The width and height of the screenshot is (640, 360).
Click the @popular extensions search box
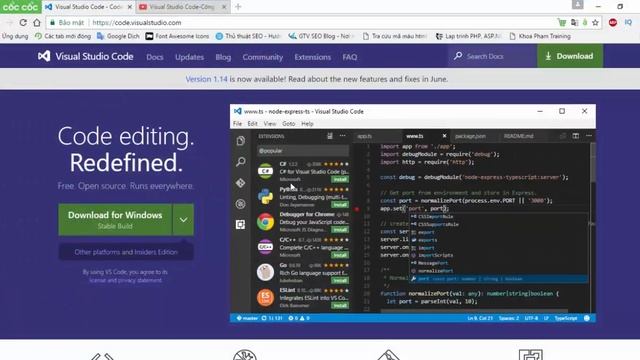click(302, 151)
